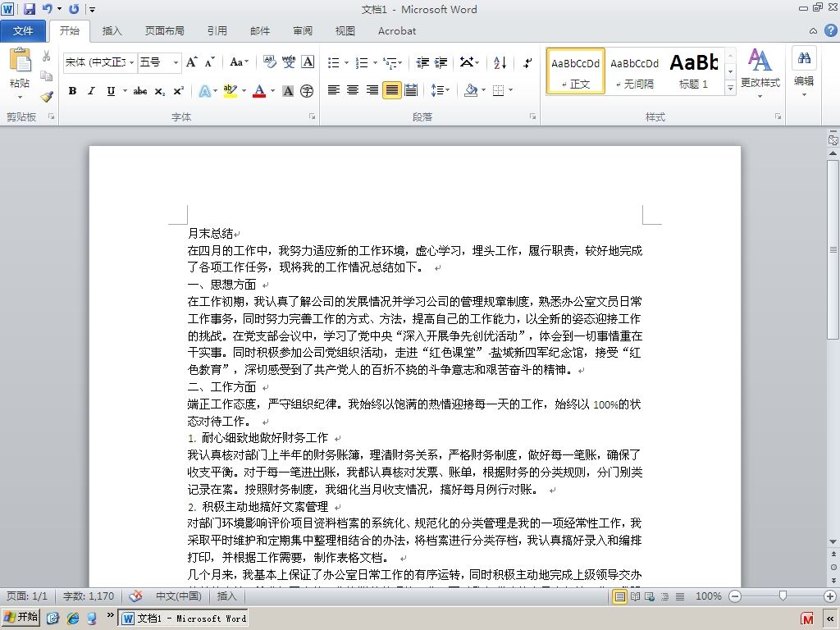The width and height of the screenshot is (840, 630).
Task: Save the document with the floppy icon
Action: point(30,8)
